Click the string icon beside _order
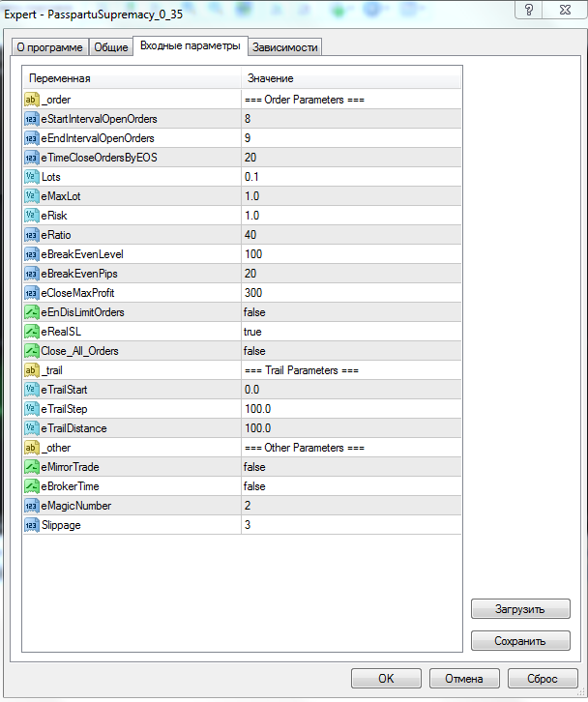This screenshot has width=588, height=702. point(31,100)
